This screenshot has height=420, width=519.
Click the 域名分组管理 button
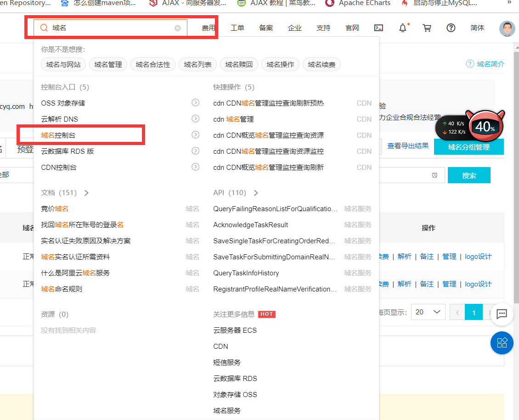coord(468,147)
